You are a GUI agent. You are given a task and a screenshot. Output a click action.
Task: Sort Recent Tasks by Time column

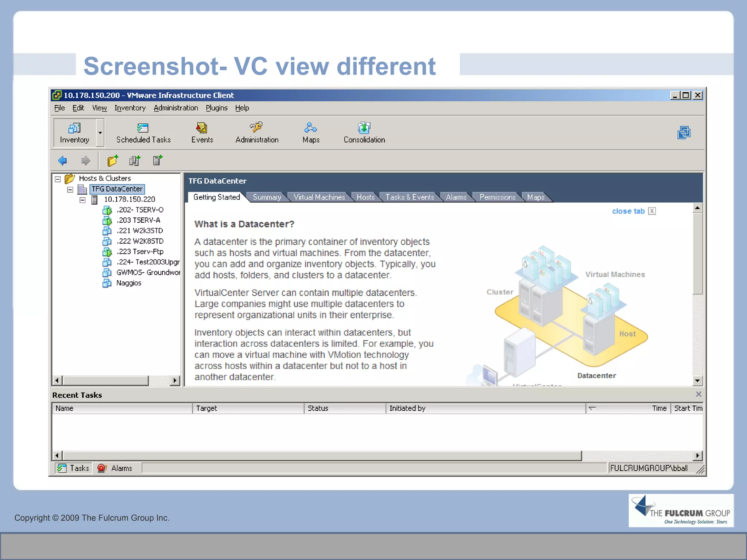click(628, 408)
